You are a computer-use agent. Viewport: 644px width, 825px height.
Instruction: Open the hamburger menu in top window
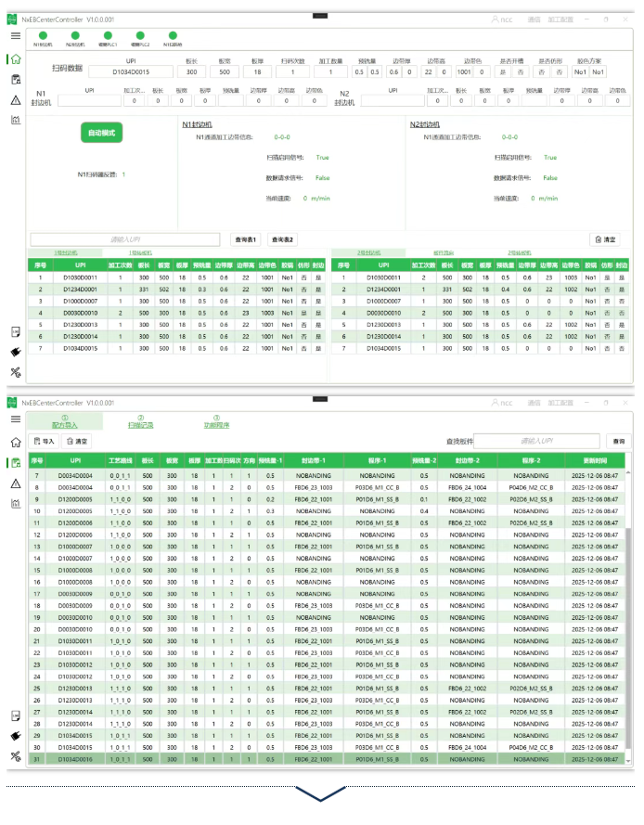[15, 36]
